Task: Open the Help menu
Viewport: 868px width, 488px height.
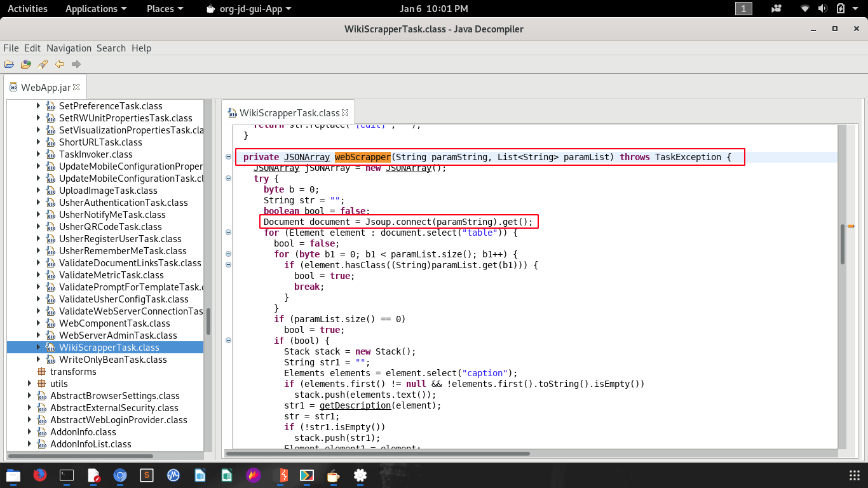Action: coord(142,48)
